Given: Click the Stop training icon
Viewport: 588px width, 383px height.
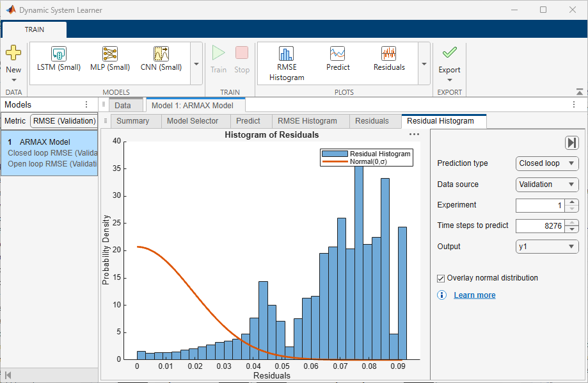Looking at the screenshot, I should point(242,53).
